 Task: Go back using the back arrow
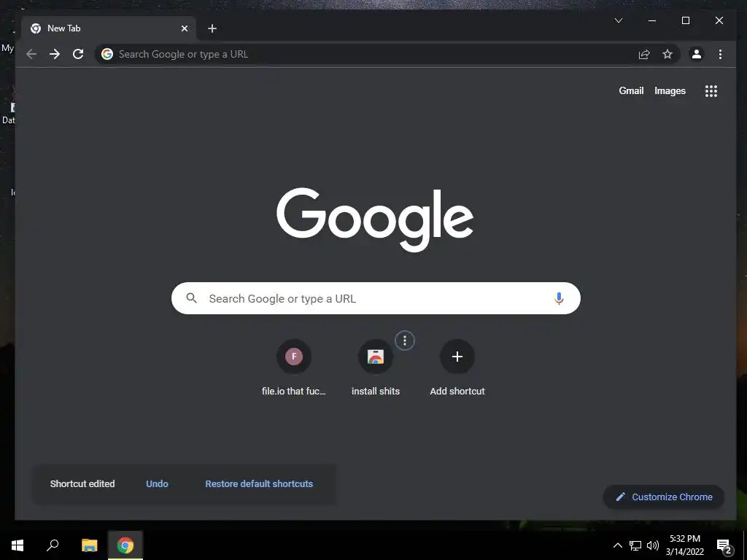coord(31,54)
